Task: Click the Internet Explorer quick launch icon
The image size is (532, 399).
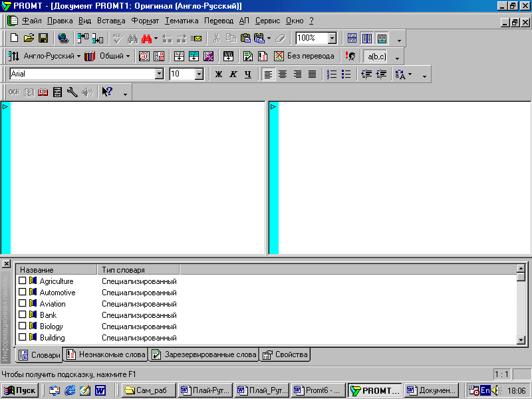Action: 70,390
